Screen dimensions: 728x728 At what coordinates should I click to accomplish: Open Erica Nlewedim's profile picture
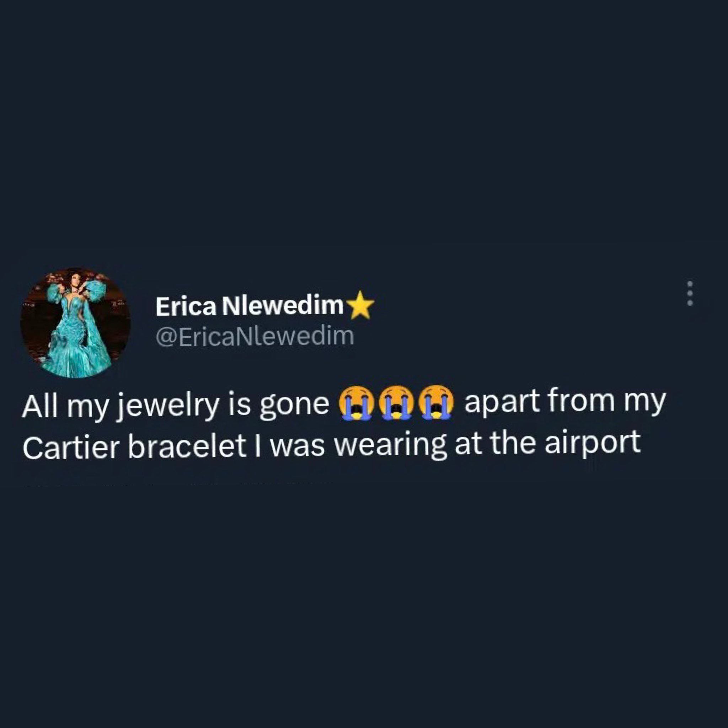click(75, 322)
